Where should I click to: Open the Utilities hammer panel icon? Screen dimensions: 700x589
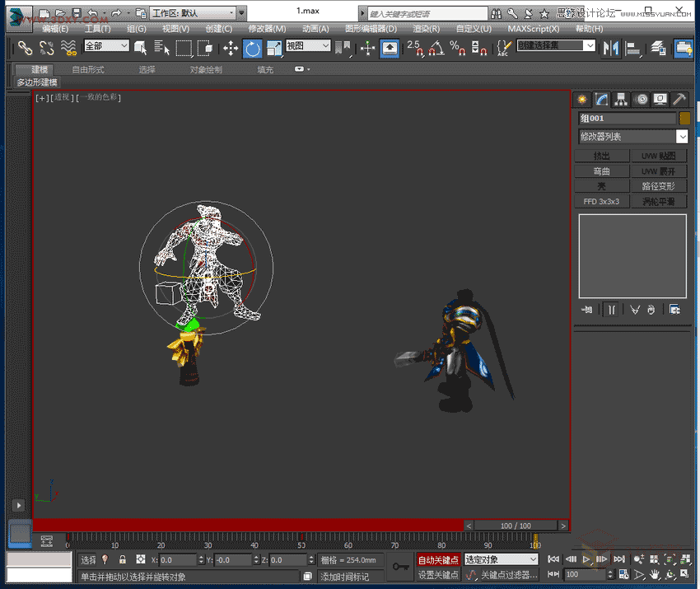pyautogui.click(x=679, y=100)
